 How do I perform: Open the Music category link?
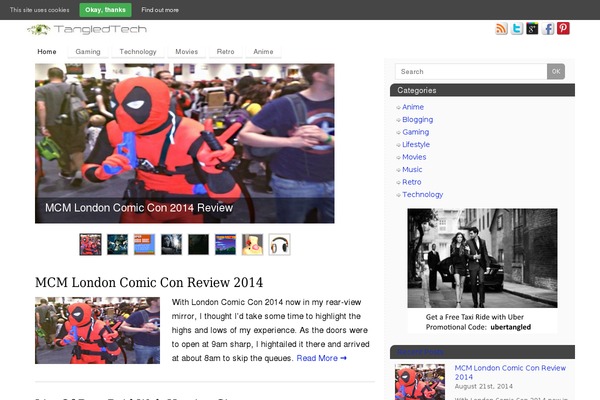tap(412, 170)
